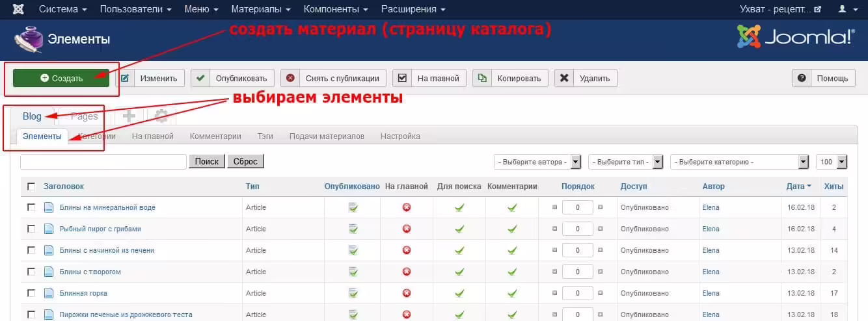The height and width of the screenshot is (321, 868).
Task: Toggle frontpage status of Блины с творогом
Action: point(407,272)
